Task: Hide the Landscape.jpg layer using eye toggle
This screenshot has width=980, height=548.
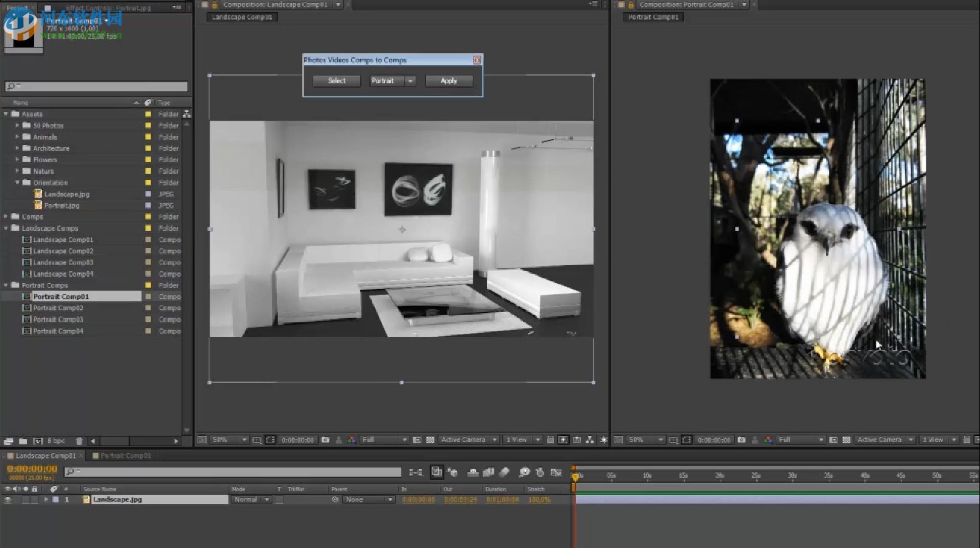Action: 8,500
